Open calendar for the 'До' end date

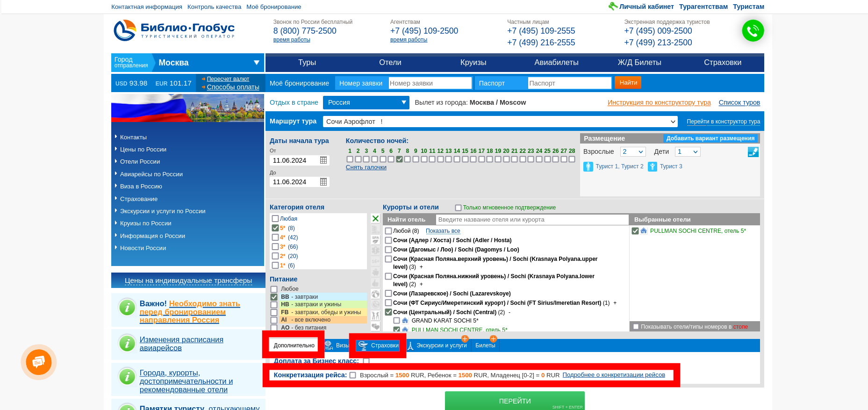click(x=323, y=182)
